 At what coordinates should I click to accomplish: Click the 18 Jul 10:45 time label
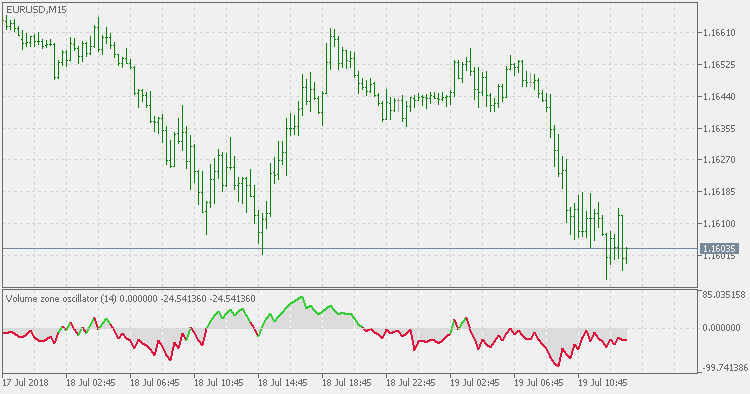[219, 383]
